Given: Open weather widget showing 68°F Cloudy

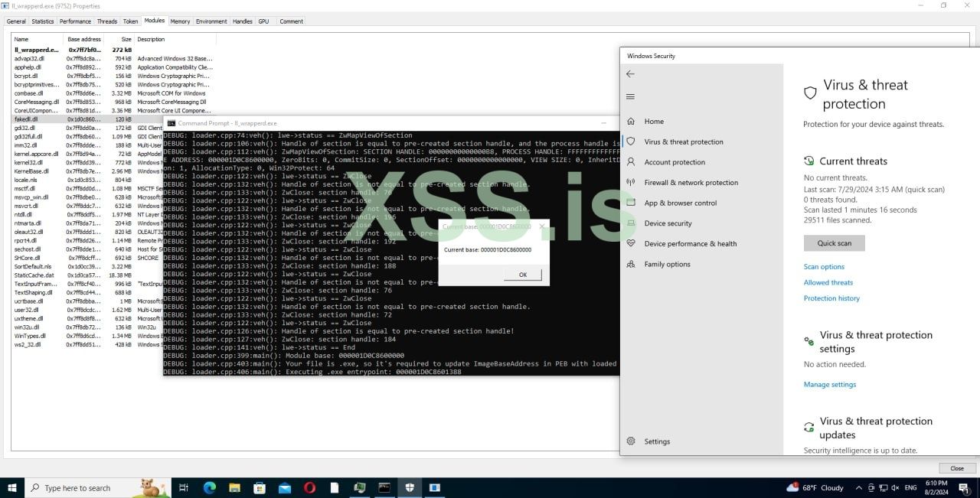Looking at the screenshot, I should click(x=815, y=488).
